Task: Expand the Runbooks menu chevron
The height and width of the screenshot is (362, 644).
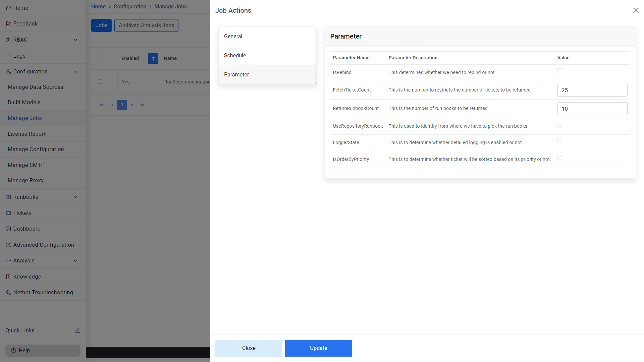Action: pyautogui.click(x=75, y=197)
